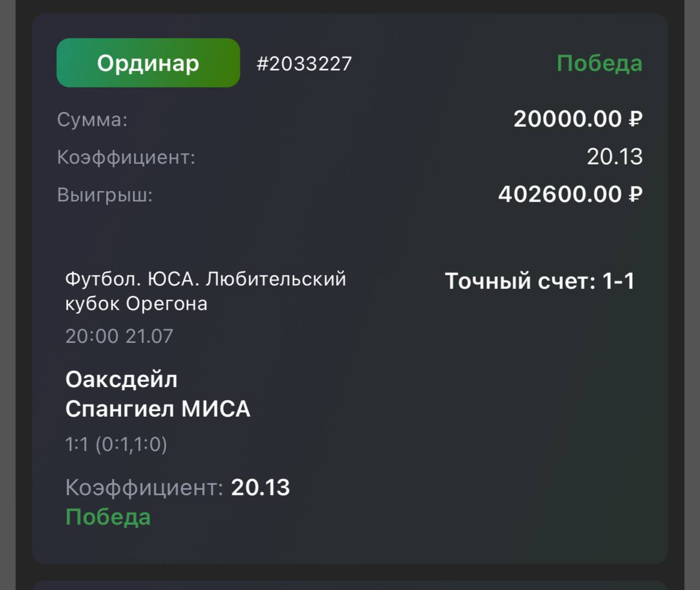Click the Сумма label

pyautogui.click(x=92, y=120)
